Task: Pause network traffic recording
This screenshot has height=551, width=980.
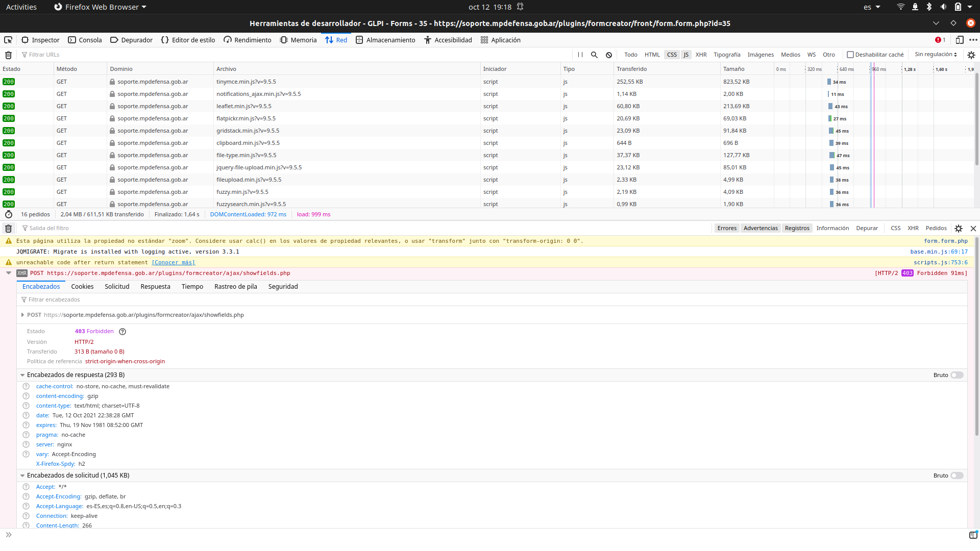Action: click(x=580, y=55)
